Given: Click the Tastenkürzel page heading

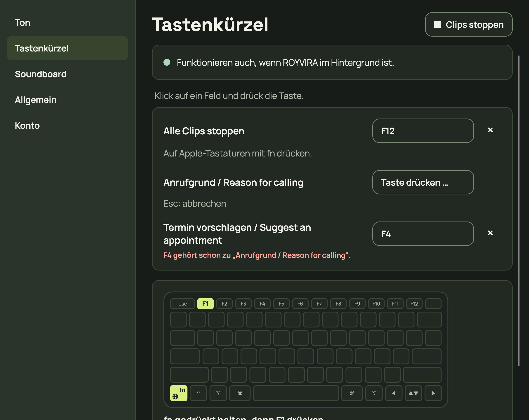Looking at the screenshot, I should click(210, 25).
